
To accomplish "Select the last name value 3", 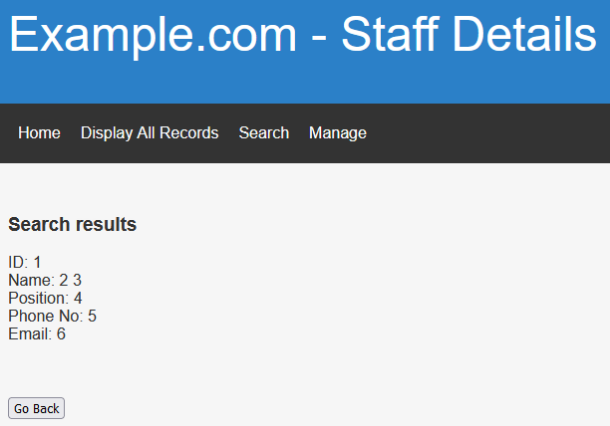I will point(77,281).
